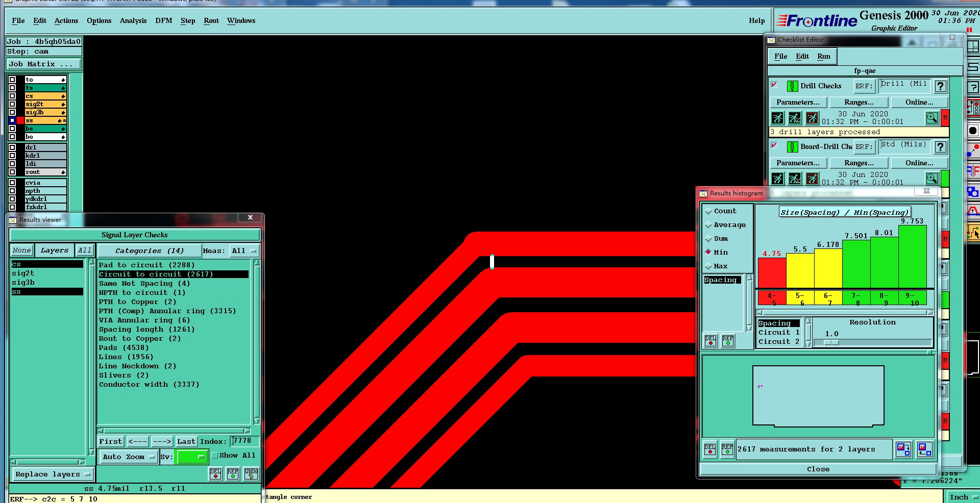
Task: Click red run icon under Drill Checks
Action: pos(812,118)
